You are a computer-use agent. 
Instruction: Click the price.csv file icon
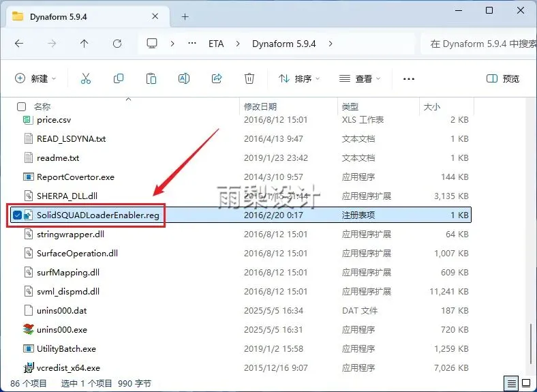click(x=28, y=119)
